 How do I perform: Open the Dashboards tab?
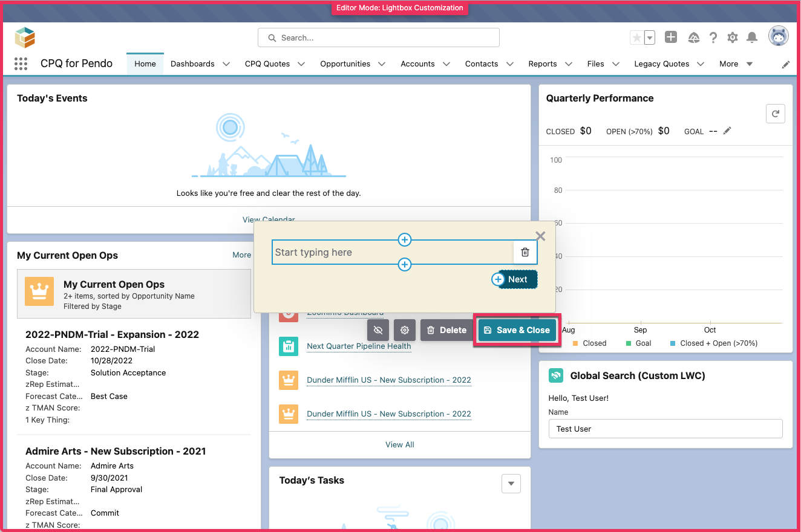192,63
